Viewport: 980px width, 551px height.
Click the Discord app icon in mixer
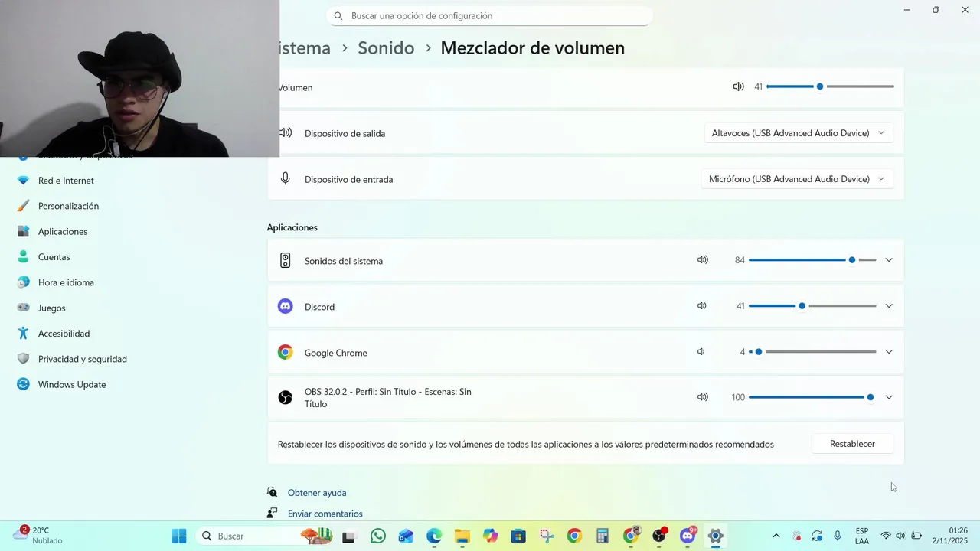[x=285, y=306]
